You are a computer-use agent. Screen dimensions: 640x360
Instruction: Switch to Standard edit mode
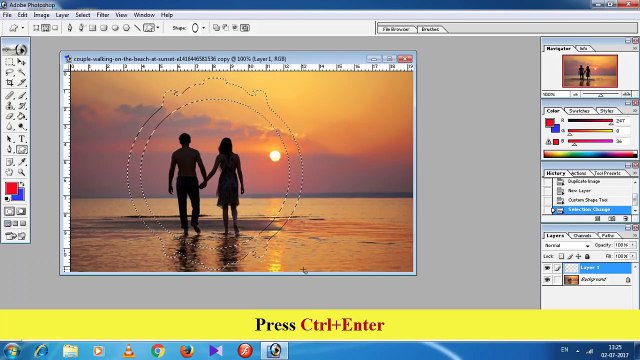9,211
